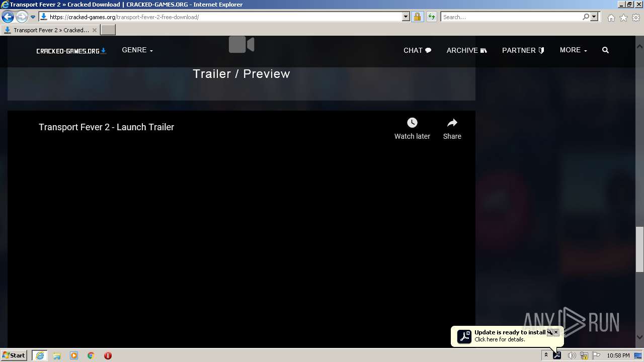Expand the GENRE menu

pos(137,50)
